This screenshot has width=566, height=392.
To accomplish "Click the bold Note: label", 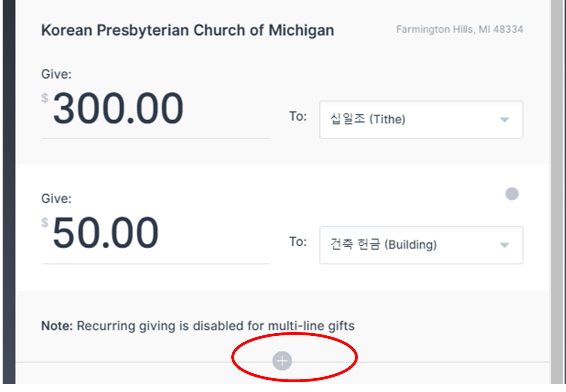I will point(57,326).
